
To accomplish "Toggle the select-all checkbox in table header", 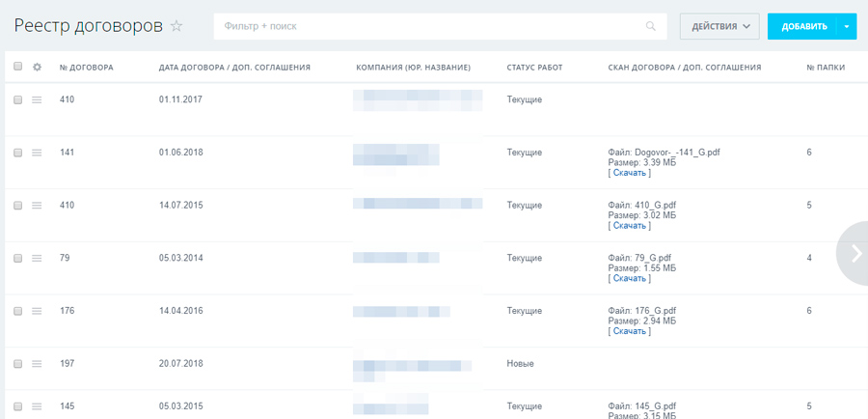I will (17, 68).
